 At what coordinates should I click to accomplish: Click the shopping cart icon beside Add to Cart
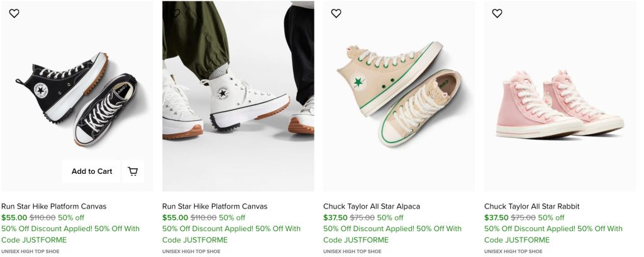click(x=133, y=171)
